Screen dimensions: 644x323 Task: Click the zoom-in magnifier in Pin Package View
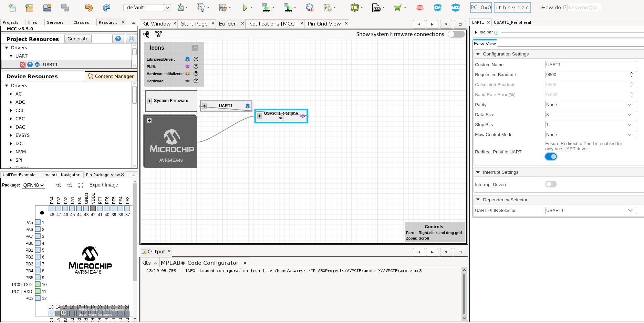[x=59, y=185]
